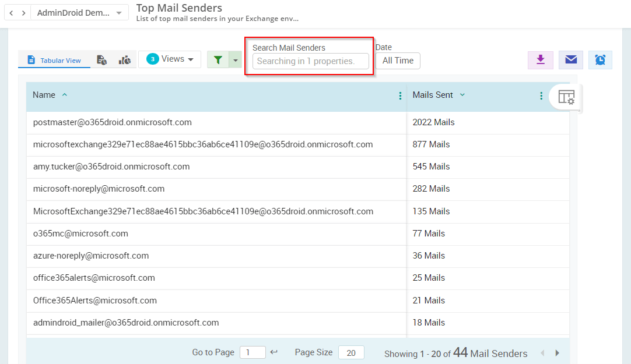The image size is (631, 364).
Task: Click the alarm icon to schedule report alert
Action: [600, 59]
